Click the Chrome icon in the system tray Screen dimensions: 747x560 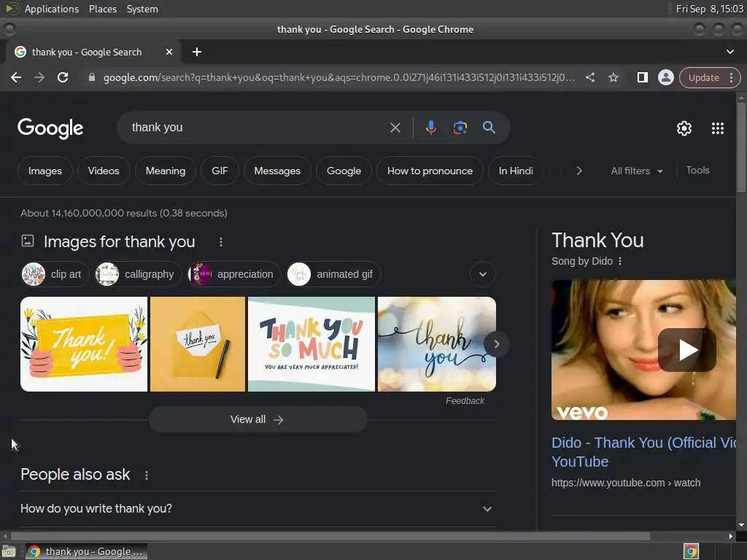tap(691, 551)
